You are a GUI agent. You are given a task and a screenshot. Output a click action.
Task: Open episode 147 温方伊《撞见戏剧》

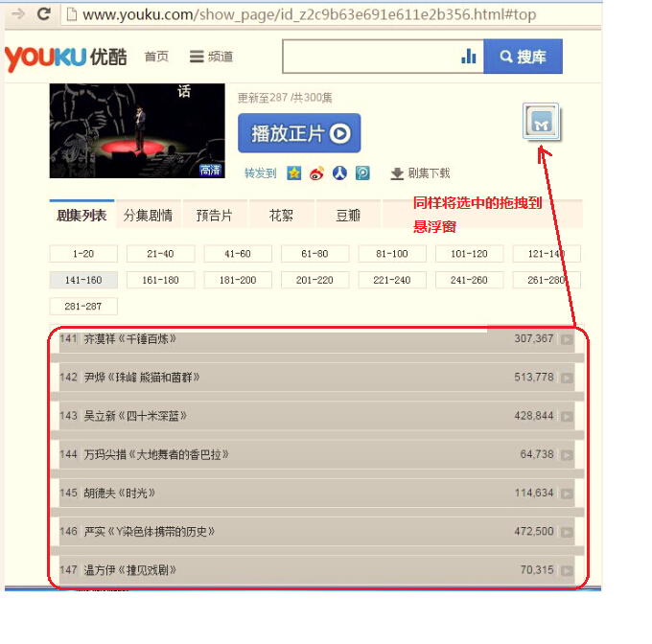coord(130,570)
